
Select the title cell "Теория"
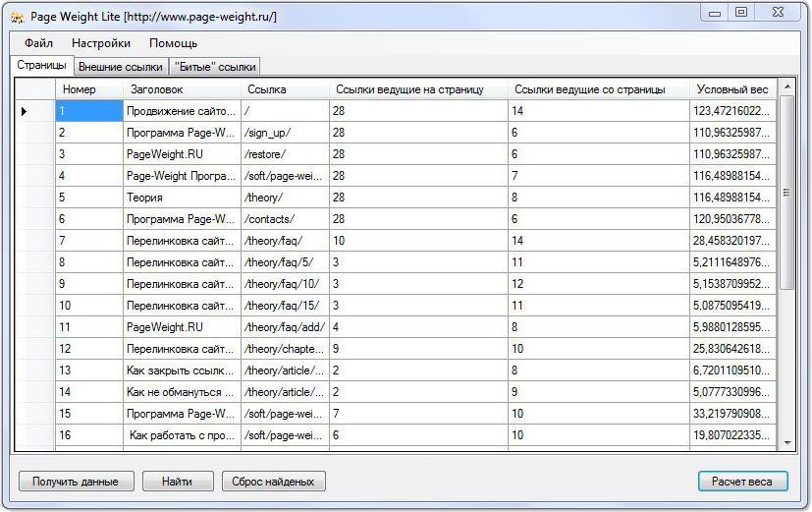pos(182,198)
